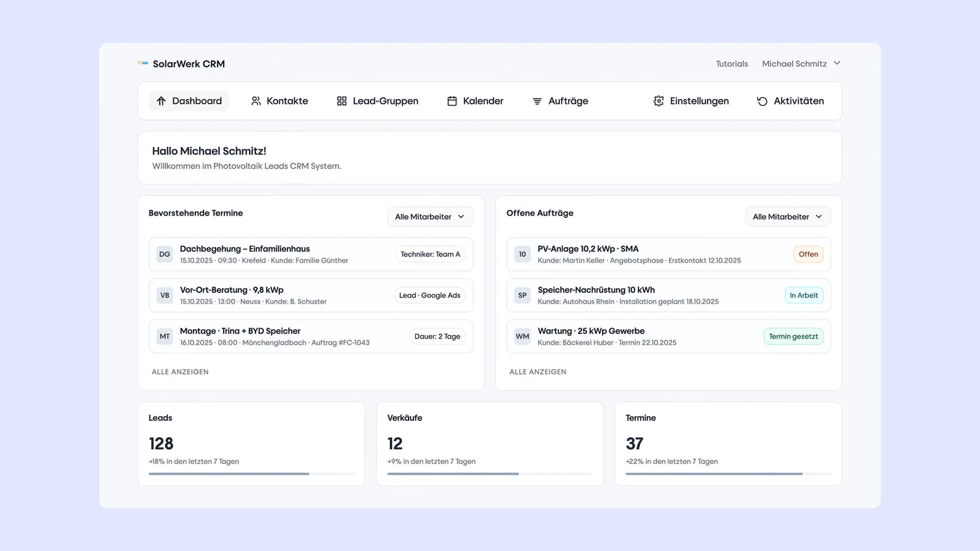
Task: Click ALLE ANZEIGEN under Bevorstehende Termine
Action: pyautogui.click(x=180, y=372)
